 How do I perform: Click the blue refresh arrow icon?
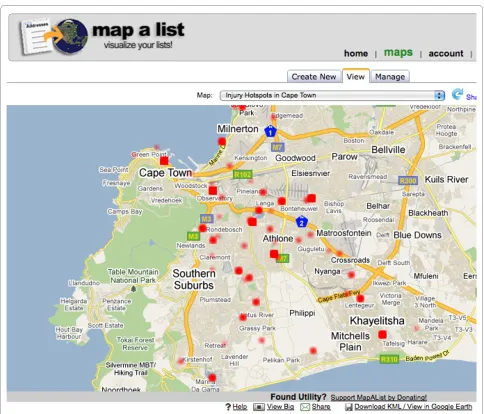pyautogui.click(x=457, y=94)
